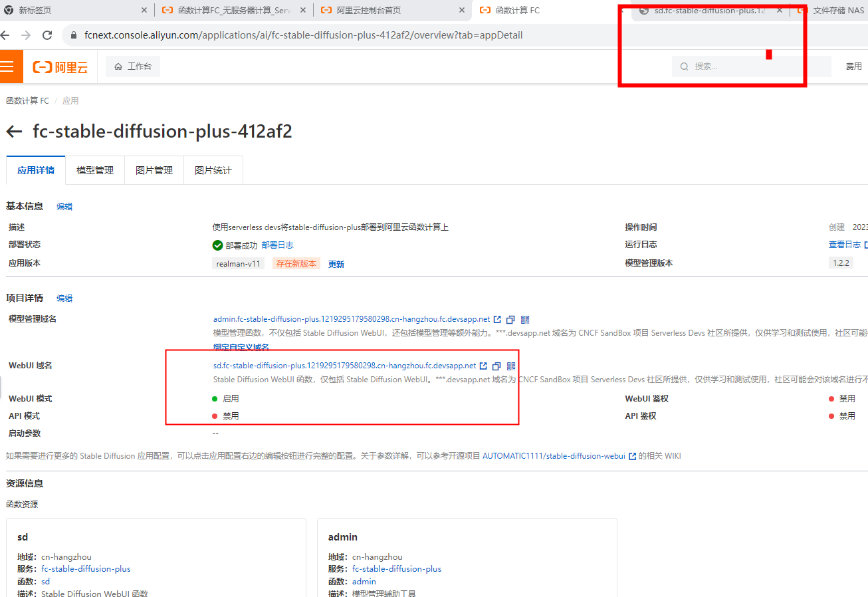This screenshot has height=597, width=868.
Task: Open admin domain in new window icon
Action: tap(498, 320)
